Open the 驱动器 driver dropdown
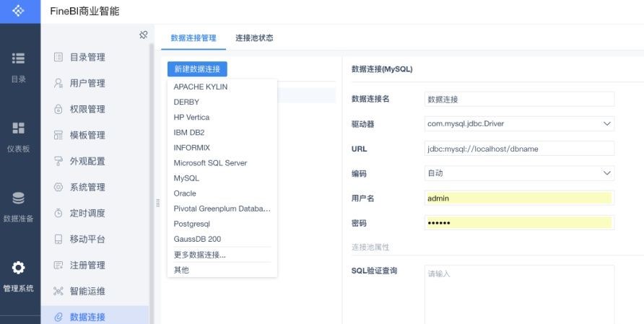The height and width of the screenshot is (324, 644). pyautogui.click(x=519, y=123)
